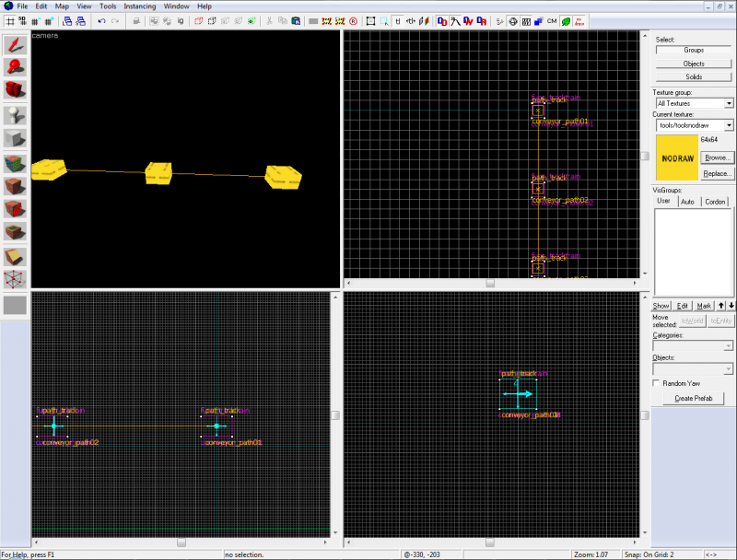
Task: Open the Current texture dropdown
Action: click(x=728, y=125)
